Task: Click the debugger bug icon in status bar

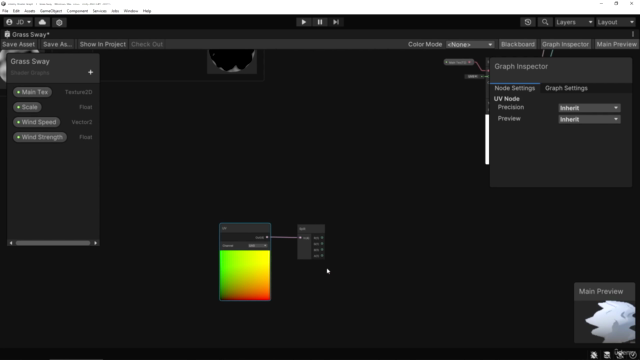Action: point(594,355)
